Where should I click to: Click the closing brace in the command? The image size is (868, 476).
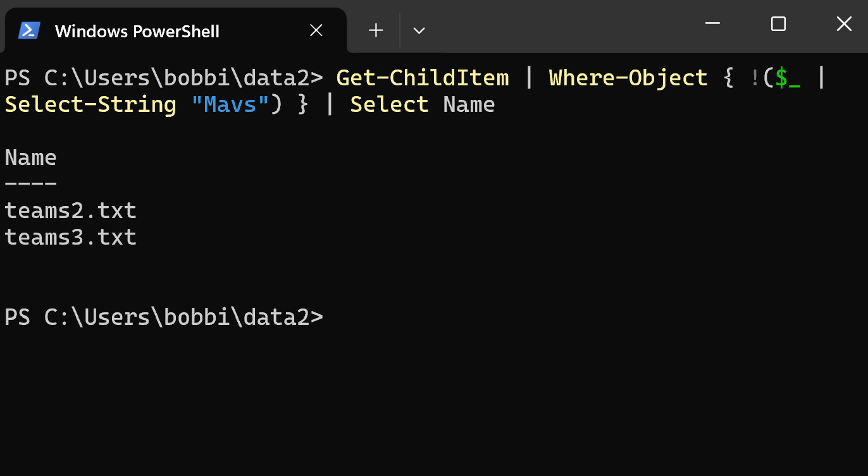pos(303,104)
